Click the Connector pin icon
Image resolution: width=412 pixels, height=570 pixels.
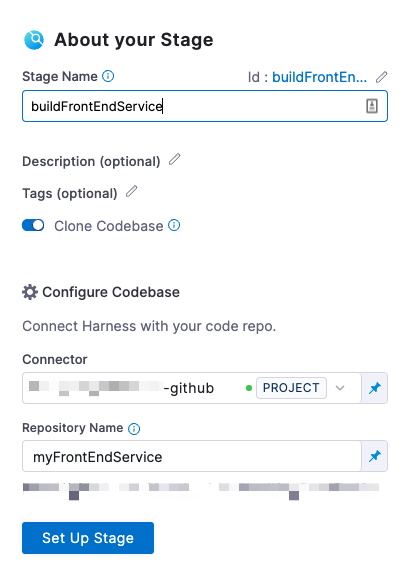(x=375, y=388)
